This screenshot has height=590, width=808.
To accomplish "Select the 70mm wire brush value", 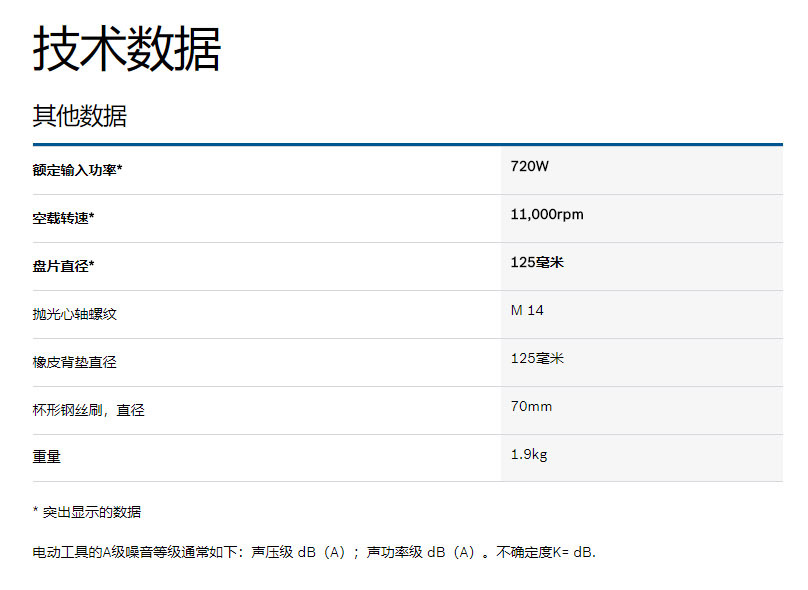I will click(x=531, y=406).
